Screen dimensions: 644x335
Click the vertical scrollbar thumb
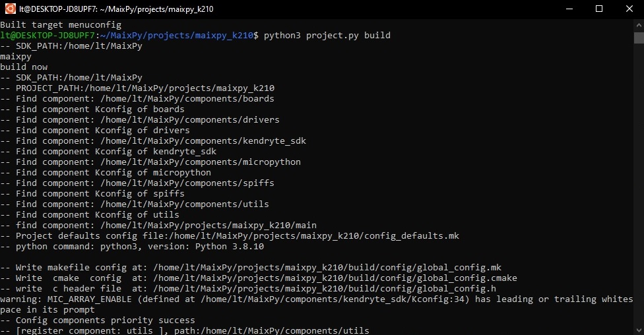click(639, 38)
